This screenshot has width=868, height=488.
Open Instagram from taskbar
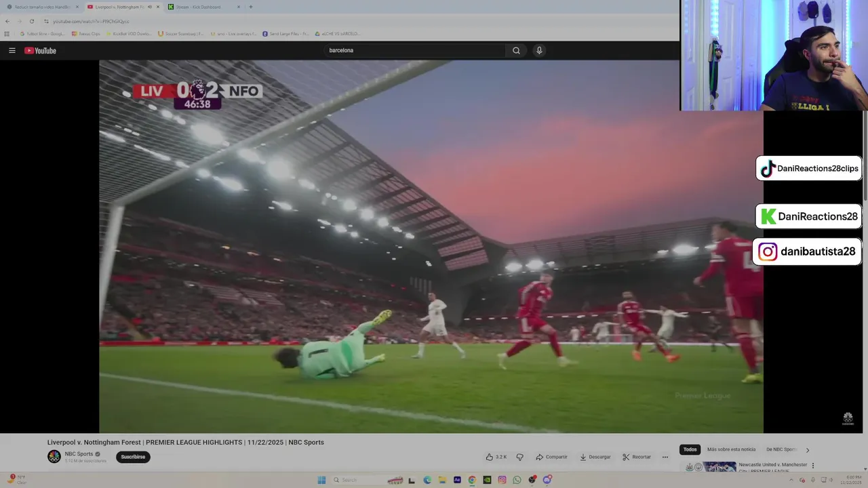(x=502, y=480)
